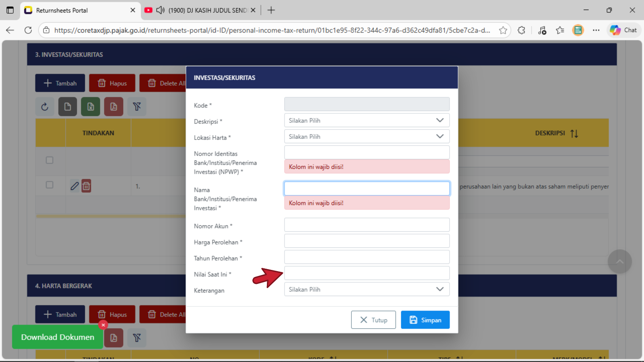Click the Simpan button to save
This screenshot has width=644, height=362.
(425, 320)
